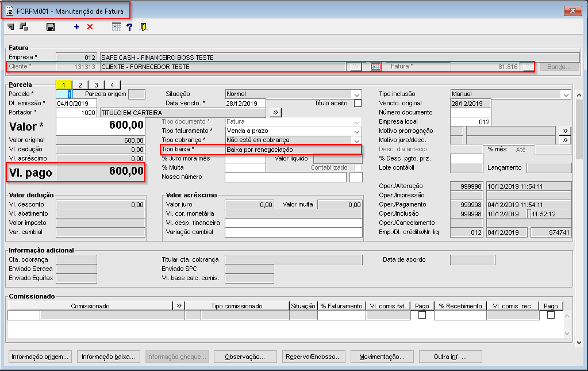Open the calendar icon beside Cliente field
Image resolution: width=588 pixels, height=371 pixels.
pos(376,67)
